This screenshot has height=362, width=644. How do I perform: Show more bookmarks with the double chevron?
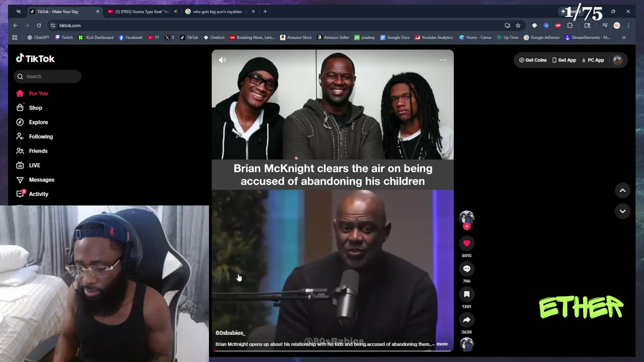pyautogui.click(x=624, y=38)
